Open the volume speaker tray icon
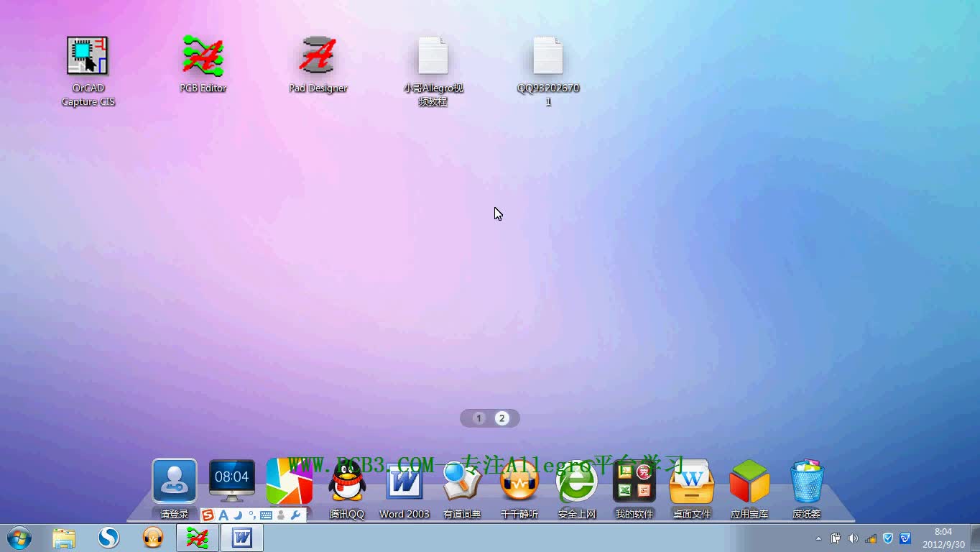This screenshot has height=552, width=980. click(x=853, y=538)
